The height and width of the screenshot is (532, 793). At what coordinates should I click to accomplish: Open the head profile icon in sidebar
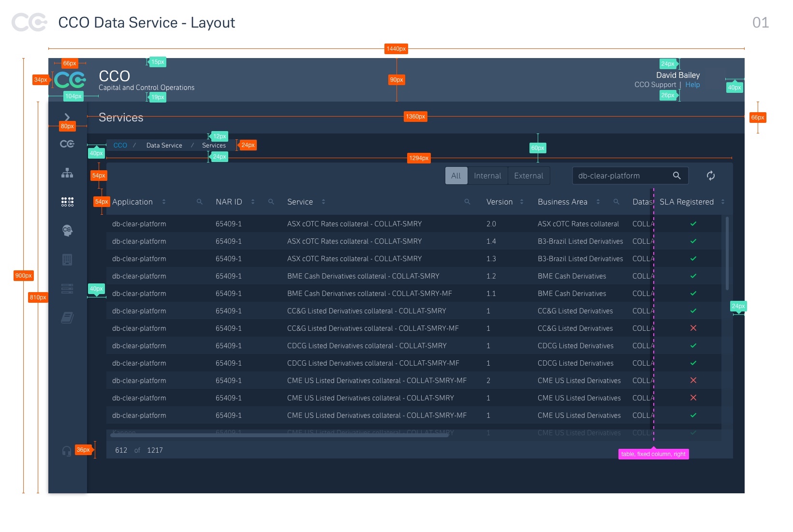(x=67, y=231)
